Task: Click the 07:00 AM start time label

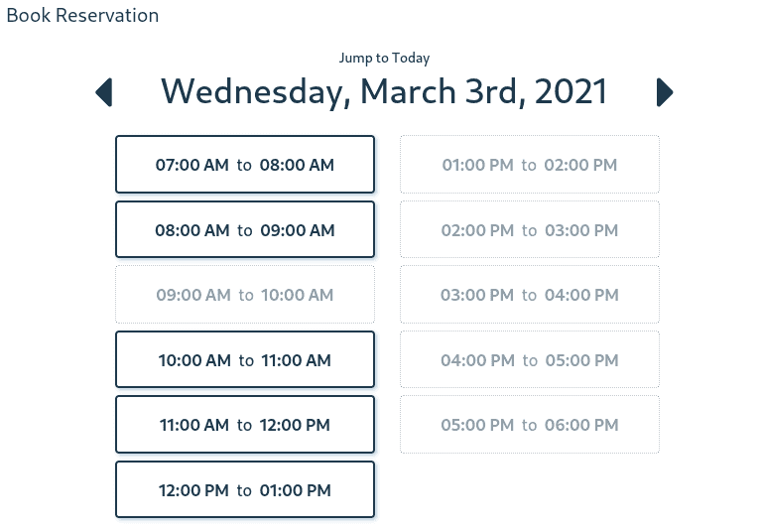Action: 191,165
